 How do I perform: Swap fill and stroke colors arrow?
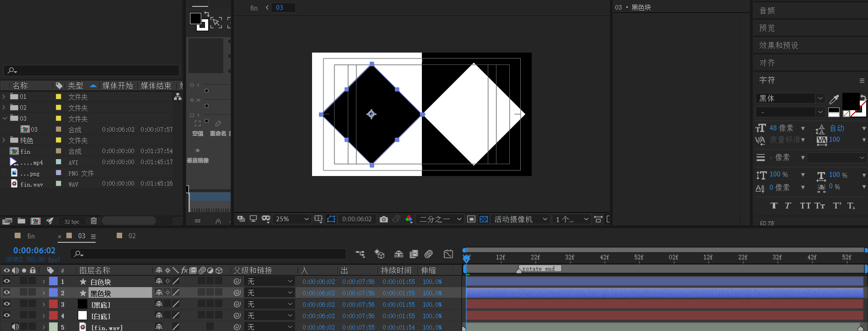point(863,97)
